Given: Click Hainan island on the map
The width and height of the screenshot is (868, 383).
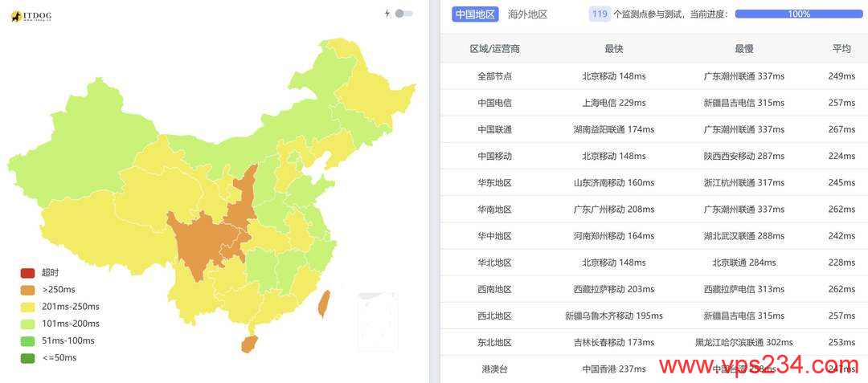Looking at the screenshot, I should 249,344.
